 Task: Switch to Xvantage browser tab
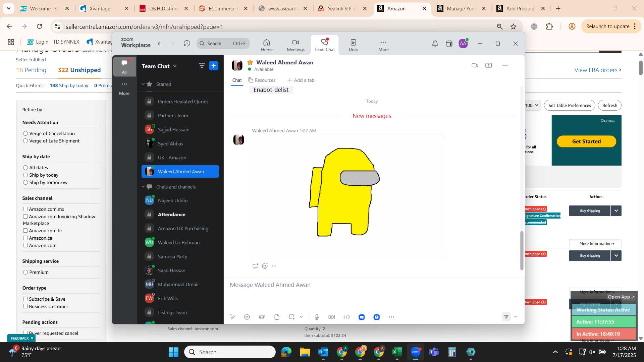(104, 8)
